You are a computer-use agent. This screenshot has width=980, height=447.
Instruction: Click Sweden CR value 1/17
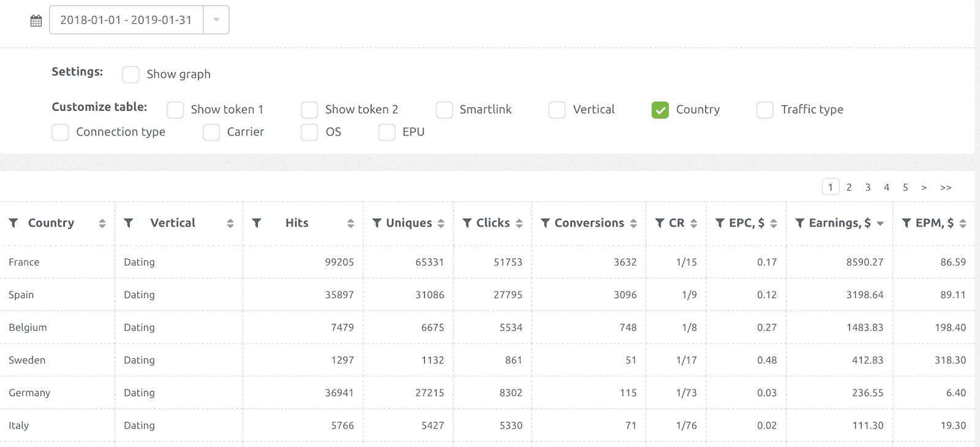(687, 360)
